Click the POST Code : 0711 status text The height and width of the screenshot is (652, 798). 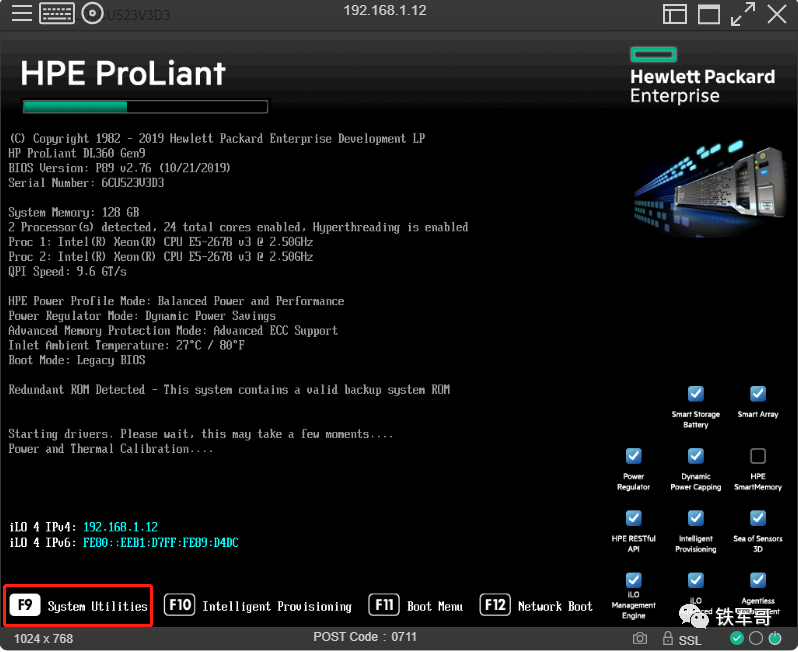(365, 637)
